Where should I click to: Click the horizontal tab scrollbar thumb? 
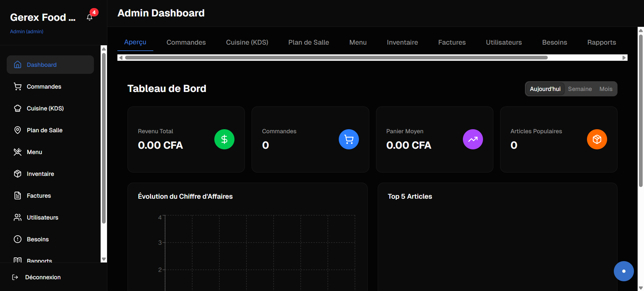coord(336,58)
